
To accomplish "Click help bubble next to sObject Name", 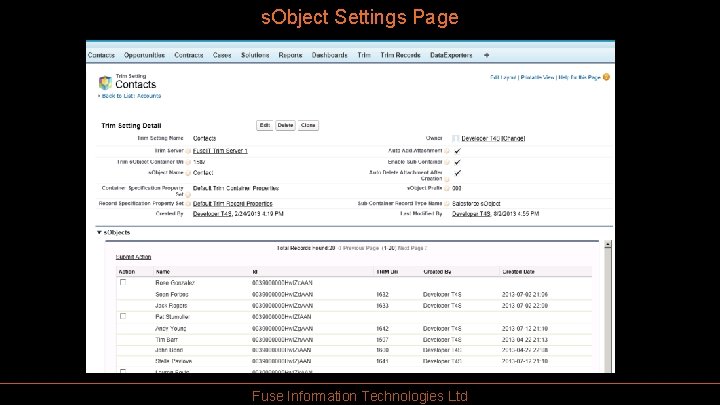I will pos(188,173).
